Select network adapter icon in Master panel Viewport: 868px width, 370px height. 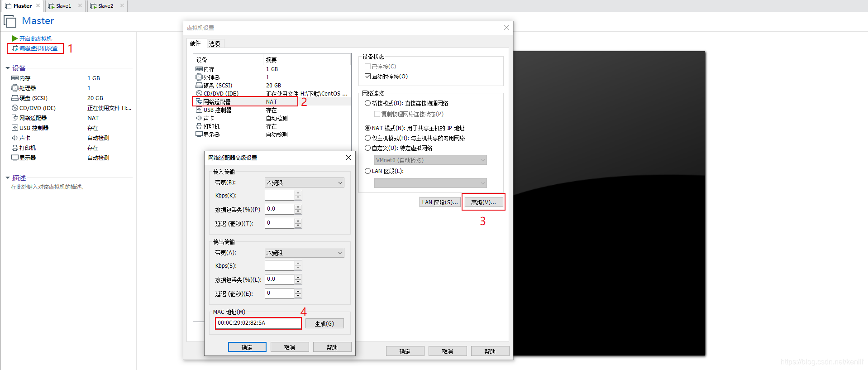point(15,118)
